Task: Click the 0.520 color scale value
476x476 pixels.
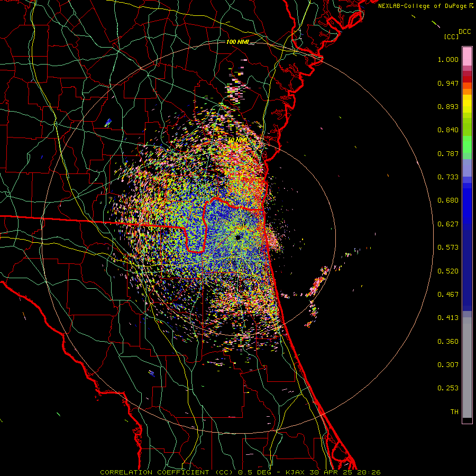Action: [448, 271]
